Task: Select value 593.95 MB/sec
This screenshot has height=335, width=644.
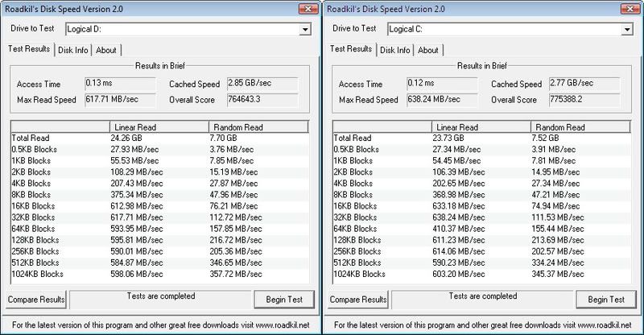Action: 136,229
